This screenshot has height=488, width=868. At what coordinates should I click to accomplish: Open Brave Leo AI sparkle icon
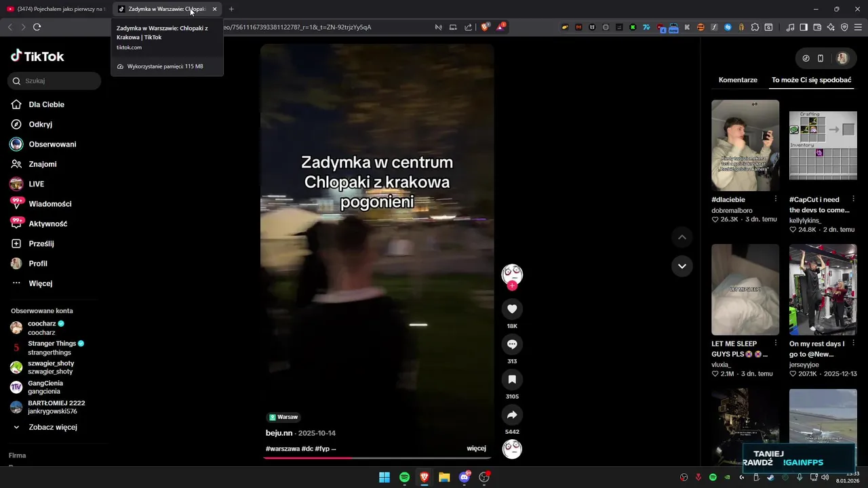831,27
